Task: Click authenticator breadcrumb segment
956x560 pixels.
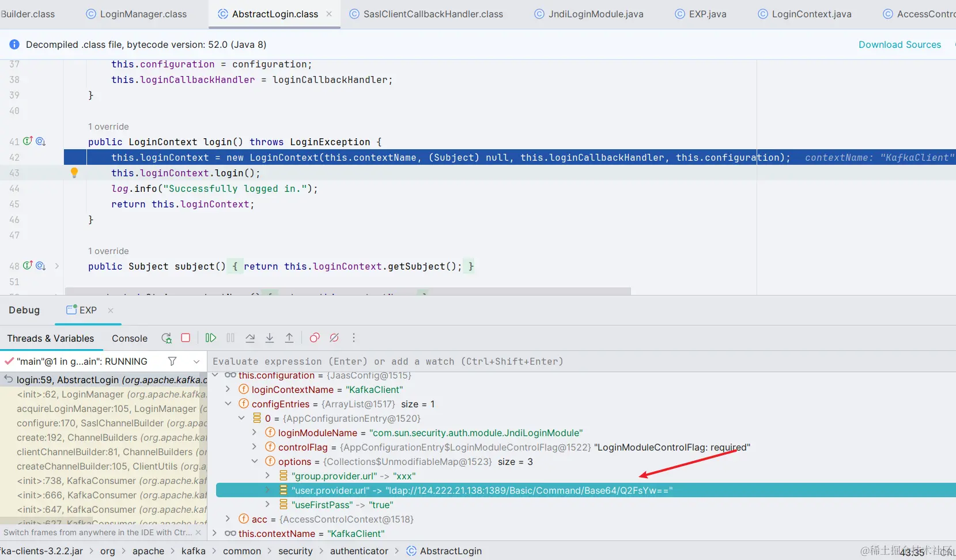Action: (x=359, y=551)
